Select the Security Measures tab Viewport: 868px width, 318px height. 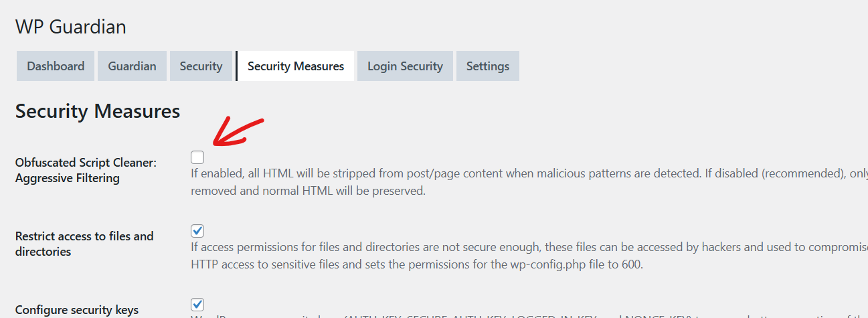(x=296, y=66)
